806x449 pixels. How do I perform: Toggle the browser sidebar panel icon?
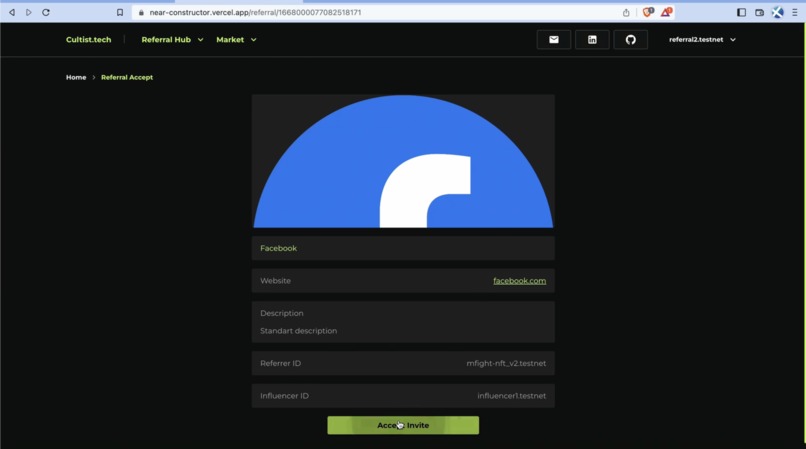(x=741, y=12)
